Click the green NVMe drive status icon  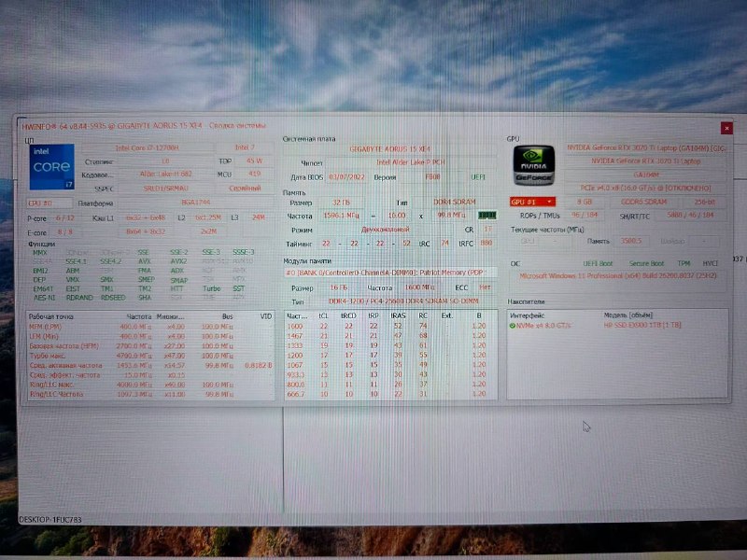pyautogui.click(x=513, y=326)
